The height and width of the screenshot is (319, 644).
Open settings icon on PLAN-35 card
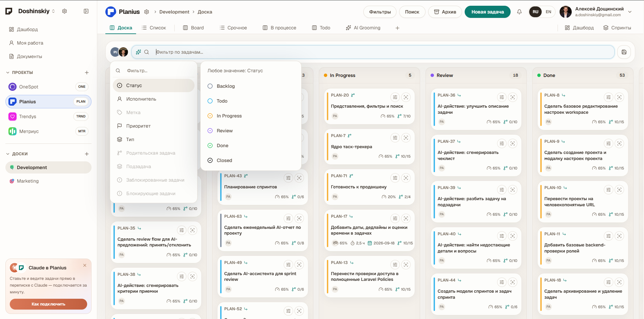182,230
